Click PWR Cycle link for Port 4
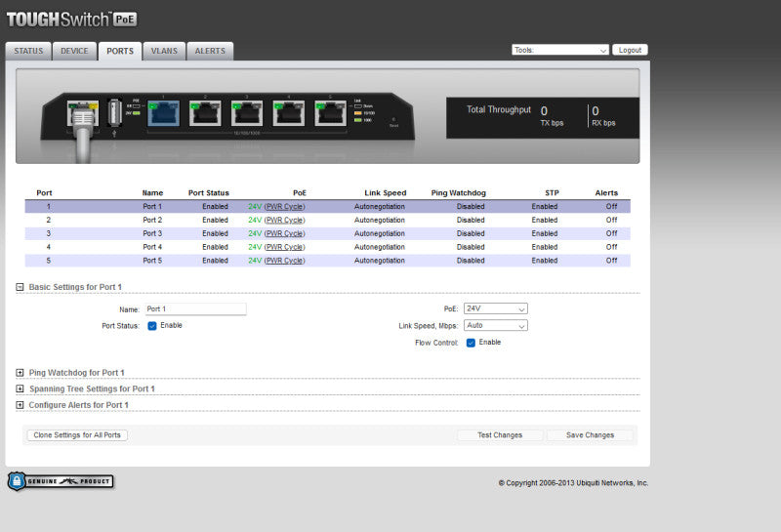The height and width of the screenshot is (532, 781). tap(284, 247)
